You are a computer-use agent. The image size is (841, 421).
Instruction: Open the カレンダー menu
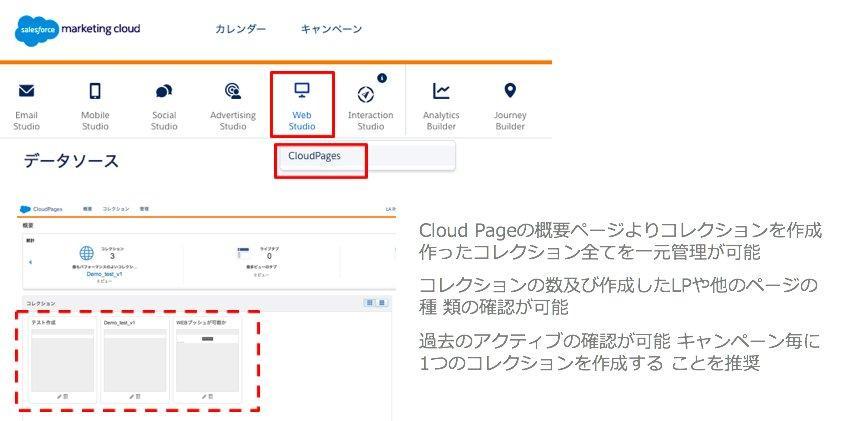click(x=240, y=29)
